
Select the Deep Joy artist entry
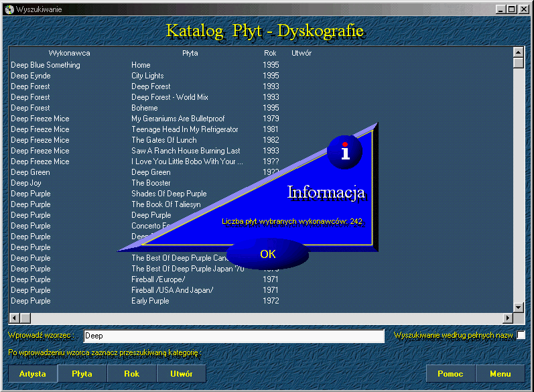(26, 183)
